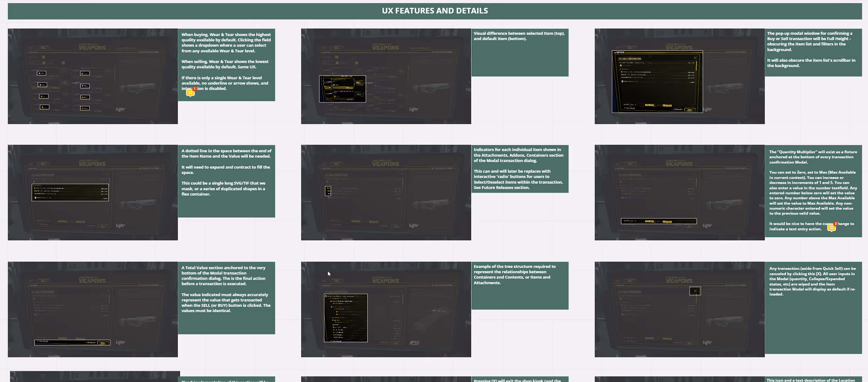Select the 'Visual difference between selected item' note
868x382 pixels.
click(520, 52)
